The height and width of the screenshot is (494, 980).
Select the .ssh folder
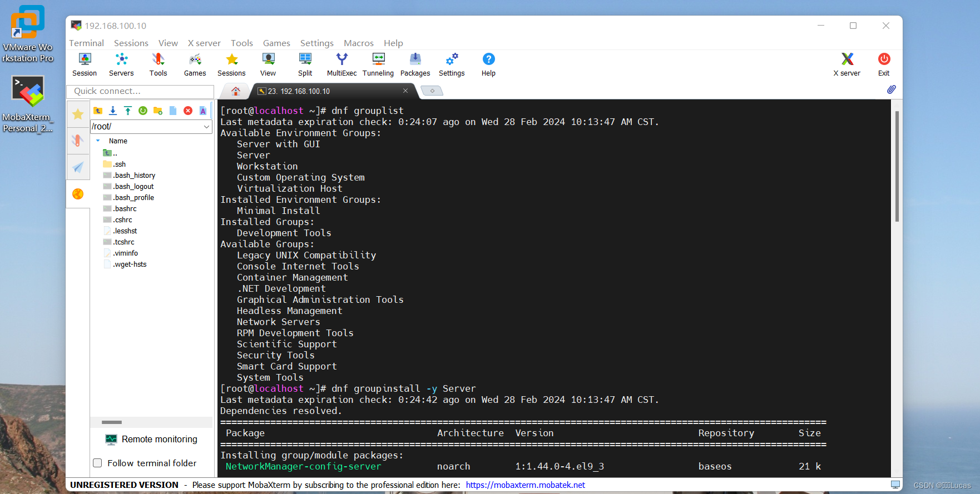115,164
